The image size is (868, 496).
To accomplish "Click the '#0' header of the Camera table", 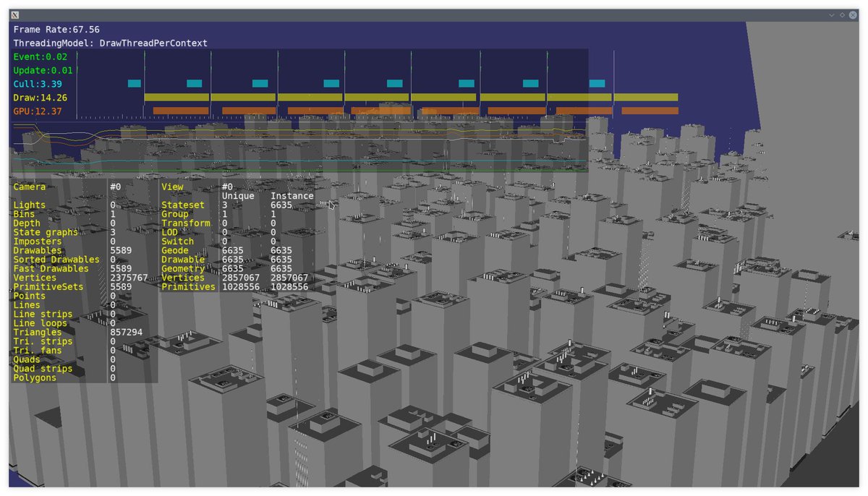I will (x=116, y=187).
